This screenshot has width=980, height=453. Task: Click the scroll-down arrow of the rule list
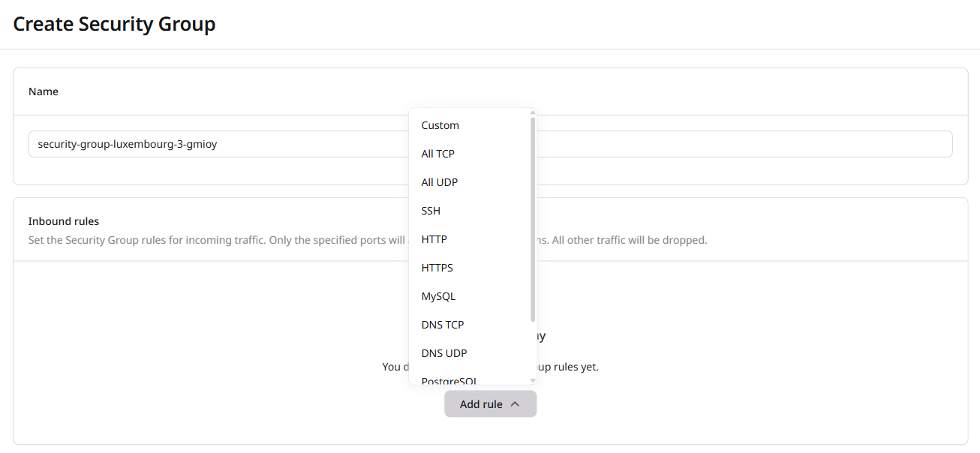point(533,381)
